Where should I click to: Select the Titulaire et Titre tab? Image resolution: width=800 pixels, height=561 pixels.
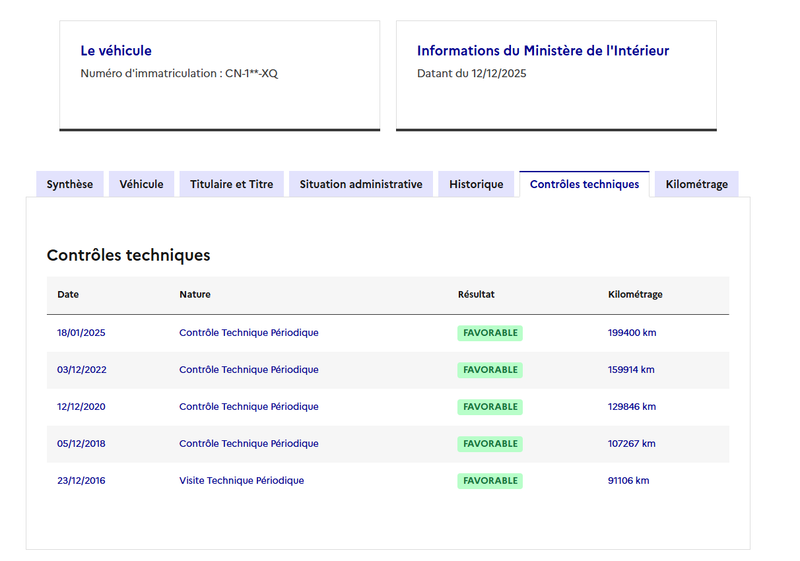click(x=231, y=184)
